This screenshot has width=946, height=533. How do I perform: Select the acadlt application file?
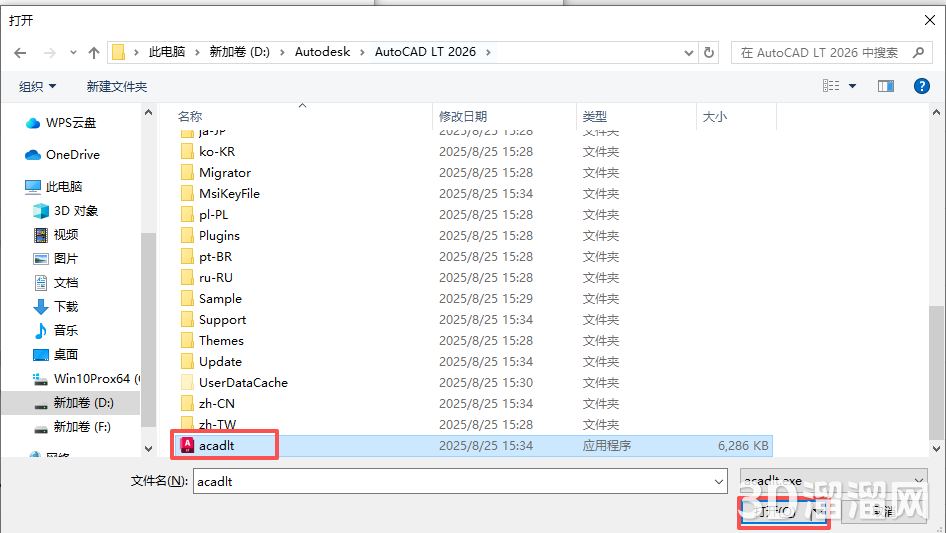pos(474,445)
